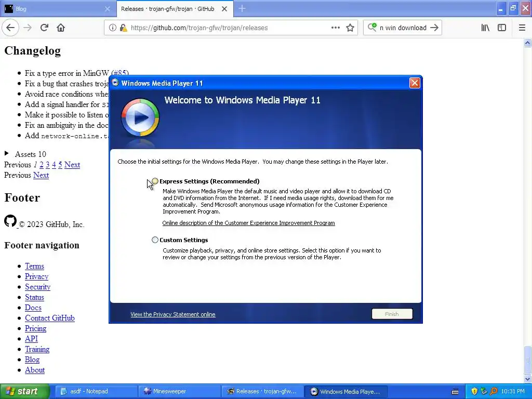Open the API footer link
Screen dimensions: 532x399
coord(31,339)
